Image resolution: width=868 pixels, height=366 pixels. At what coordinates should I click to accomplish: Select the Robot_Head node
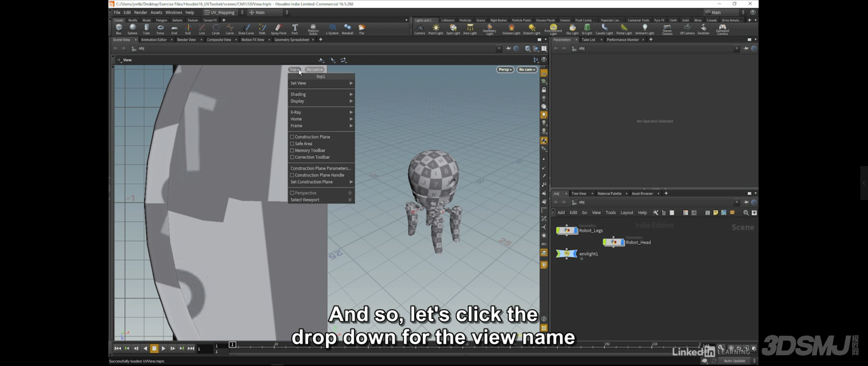pos(613,242)
